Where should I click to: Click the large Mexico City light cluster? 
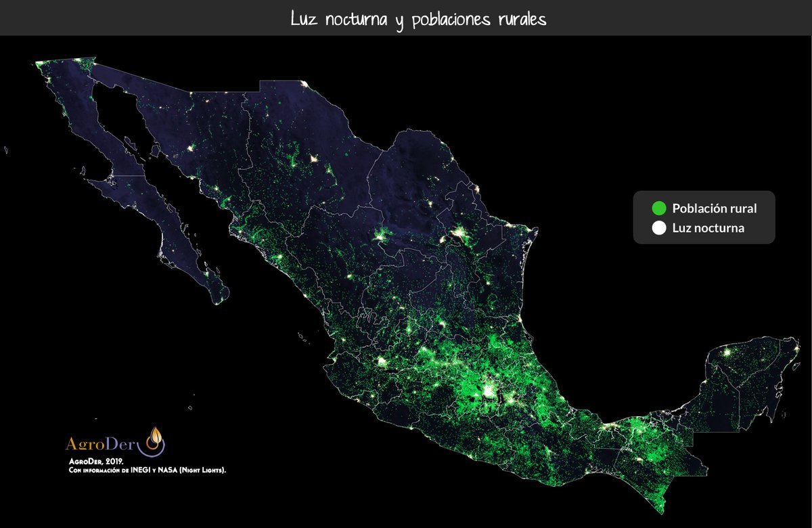pos(489,391)
